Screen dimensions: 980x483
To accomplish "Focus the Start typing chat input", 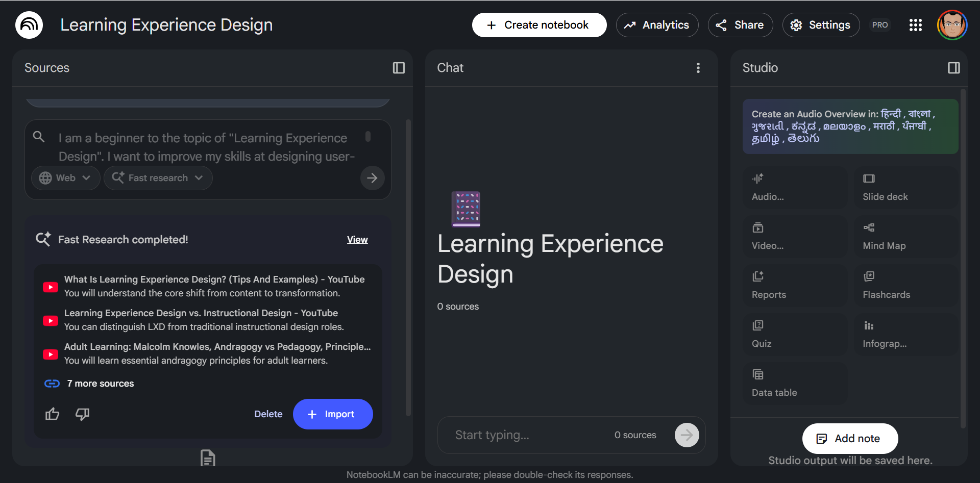I will pos(531,435).
